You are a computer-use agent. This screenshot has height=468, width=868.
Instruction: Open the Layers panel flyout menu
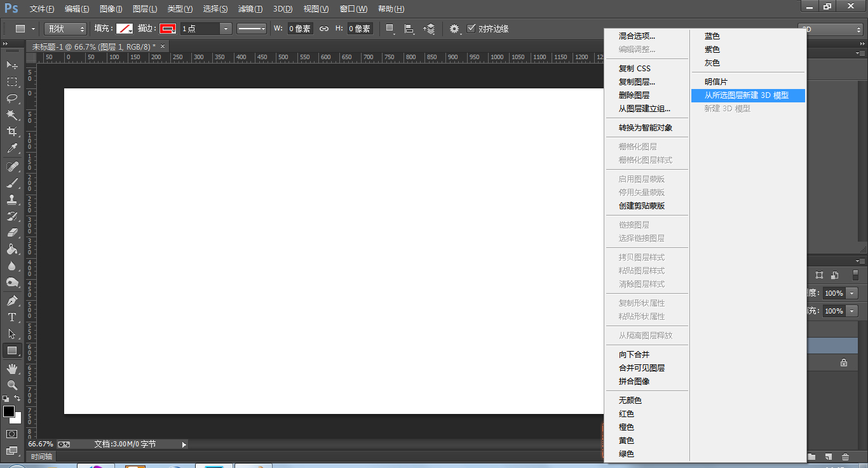coord(861,261)
